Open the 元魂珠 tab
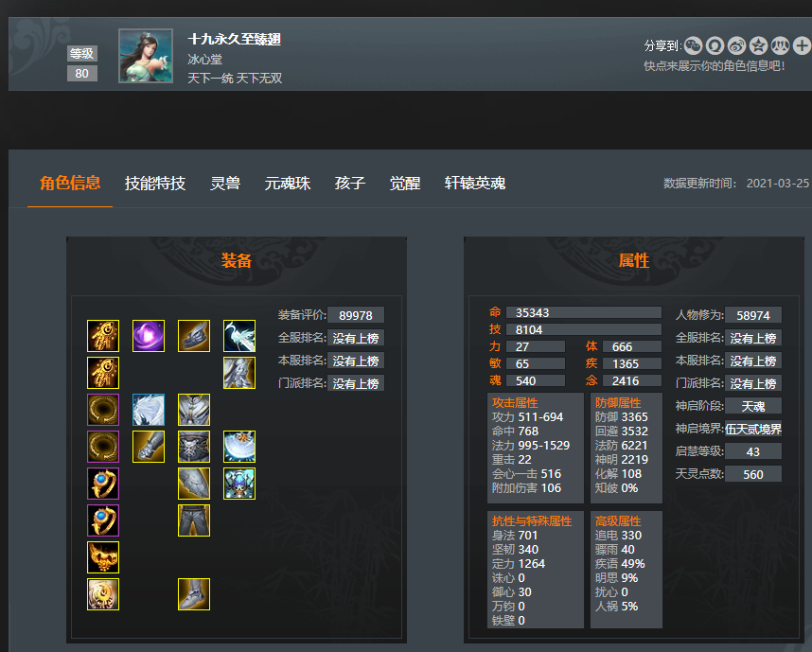 pyautogui.click(x=288, y=184)
